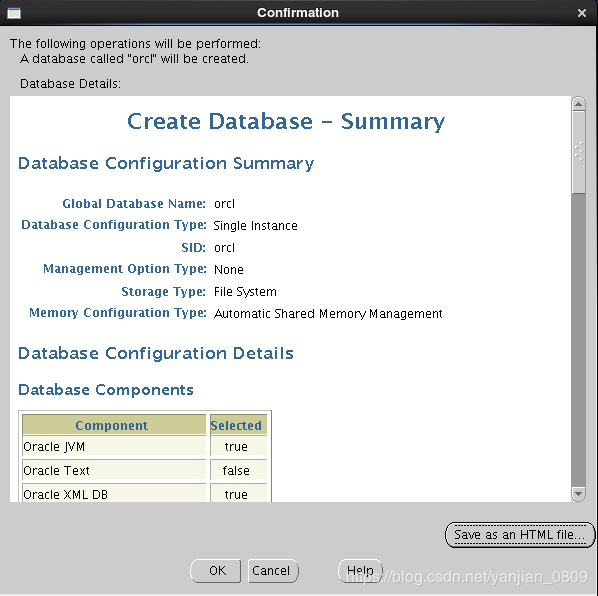Click the Create Database – Summary heading
Image resolution: width=598 pixels, height=596 pixels.
click(x=286, y=122)
